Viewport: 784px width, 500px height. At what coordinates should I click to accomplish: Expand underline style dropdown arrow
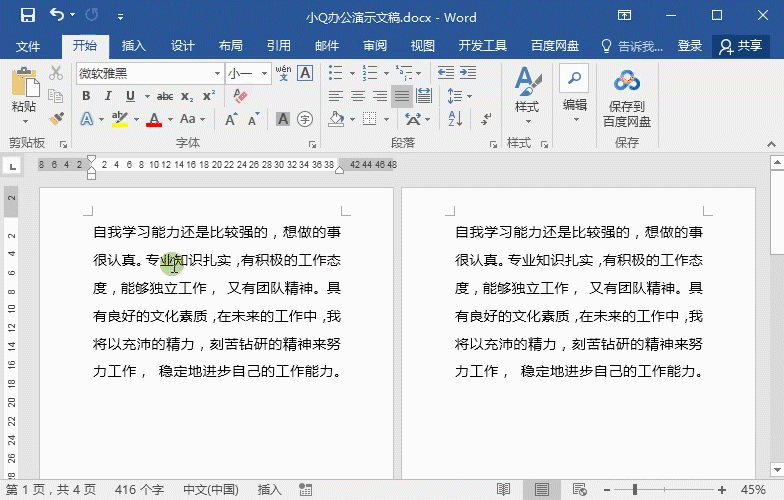tap(147, 96)
